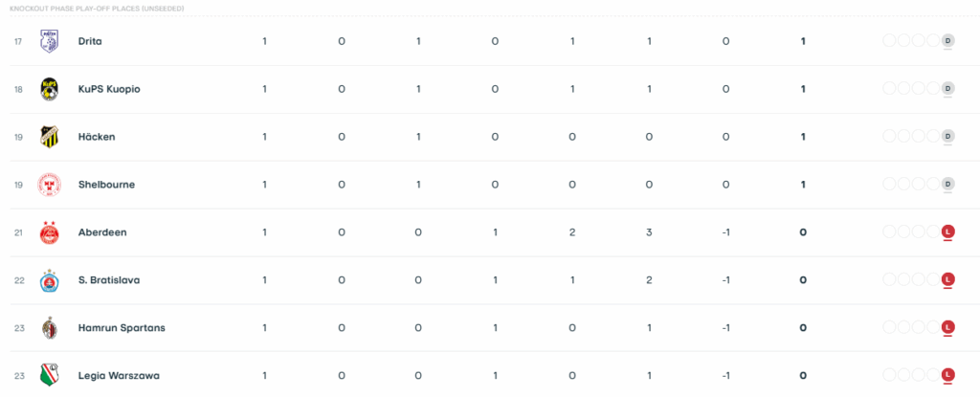Image resolution: width=980 pixels, height=397 pixels.
Task: Click S. Bratislava's loss form indicator
Action: pyautogui.click(x=948, y=280)
